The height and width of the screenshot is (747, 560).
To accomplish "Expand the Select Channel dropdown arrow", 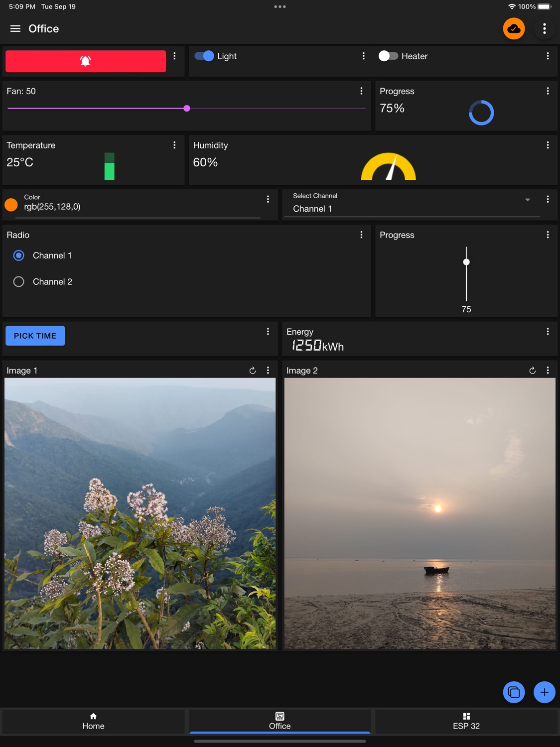I will (528, 200).
